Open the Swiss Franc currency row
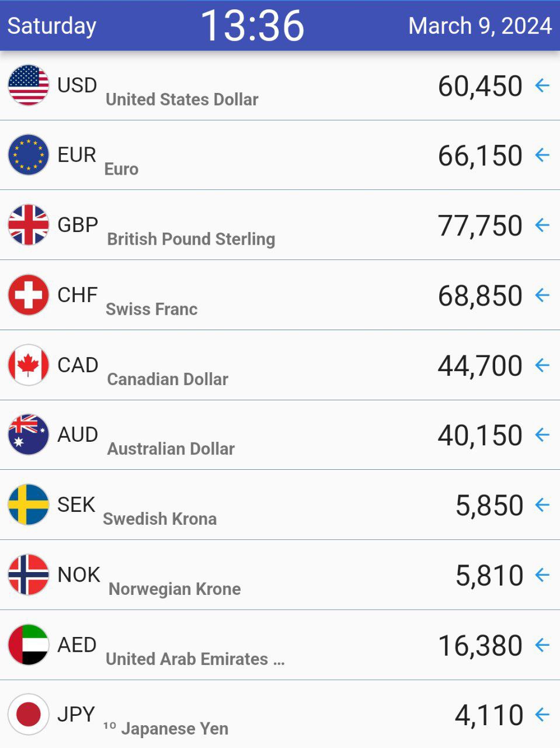The height and width of the screenshot is (748, 560). [280, 295]
